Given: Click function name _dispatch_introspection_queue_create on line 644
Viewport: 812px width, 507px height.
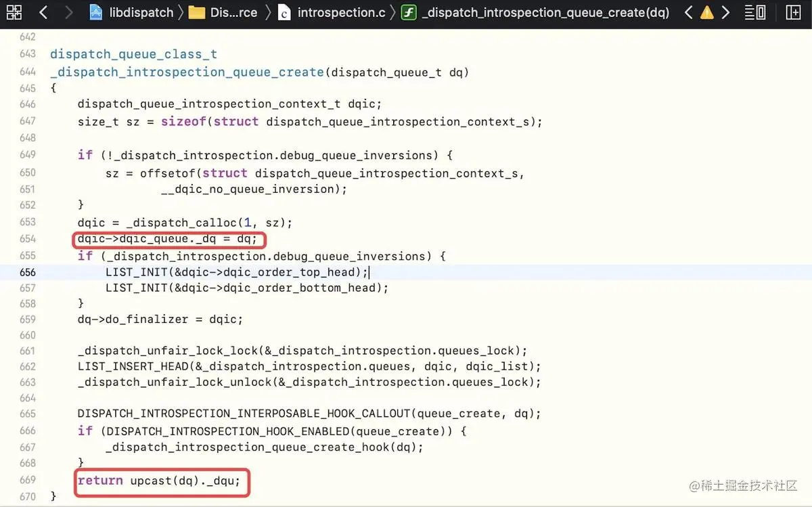Looking at the screenshot, I should click(x=187, y=72).
